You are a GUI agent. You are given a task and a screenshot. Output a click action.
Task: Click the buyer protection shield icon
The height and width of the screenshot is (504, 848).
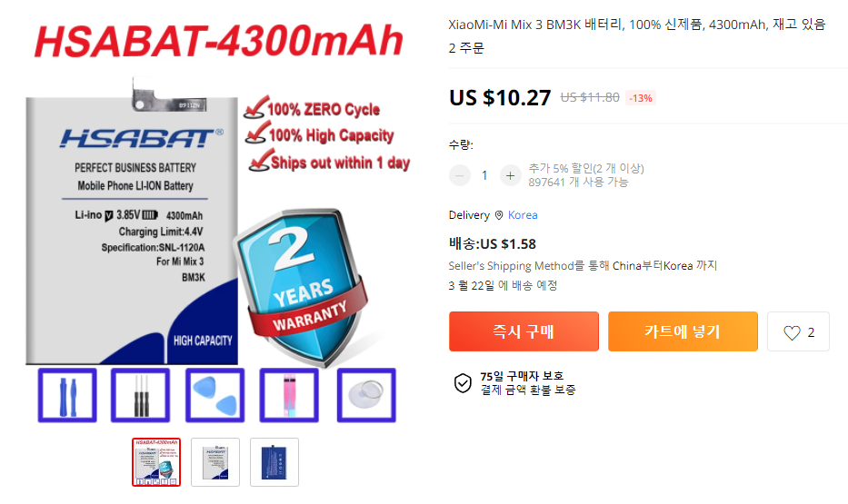tap(463, 383)
